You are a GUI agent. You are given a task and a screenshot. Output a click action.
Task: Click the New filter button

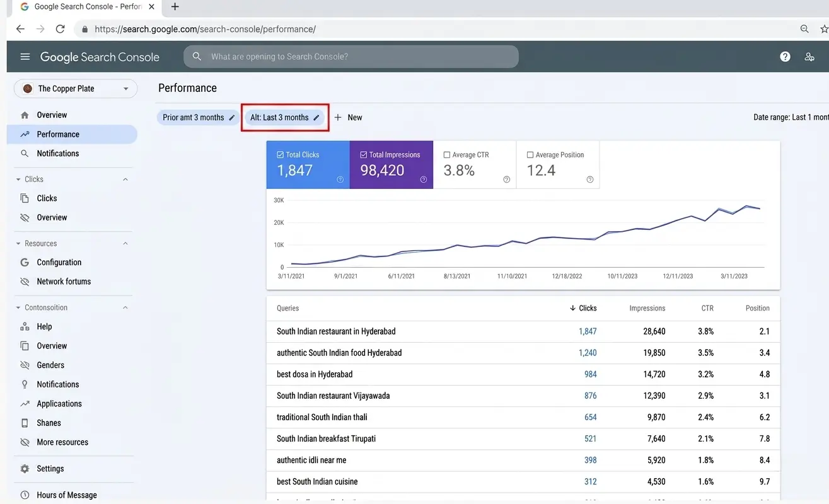348,118
